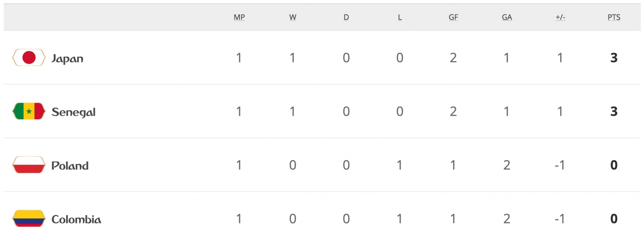The image size is (644, 227).
Task: Select Senegal's goals for value
Action: [x=453, y=111]
